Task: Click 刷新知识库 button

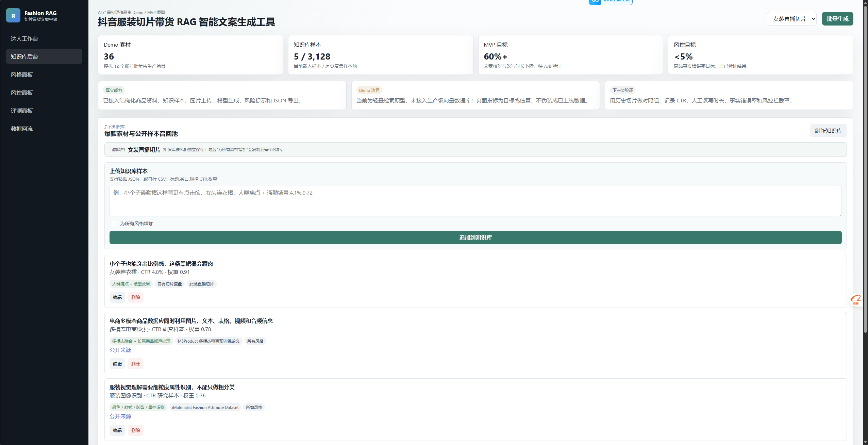Action: [828, 131]
